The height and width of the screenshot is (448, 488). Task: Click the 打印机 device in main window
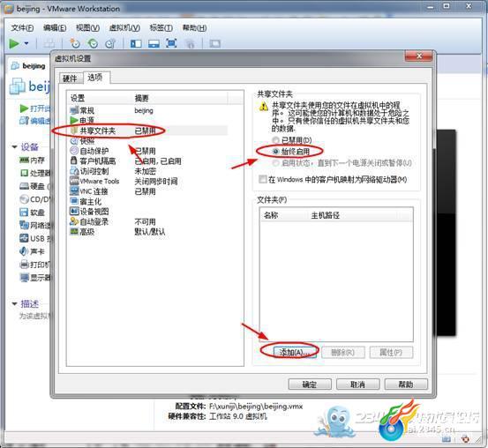coord(36,265)
